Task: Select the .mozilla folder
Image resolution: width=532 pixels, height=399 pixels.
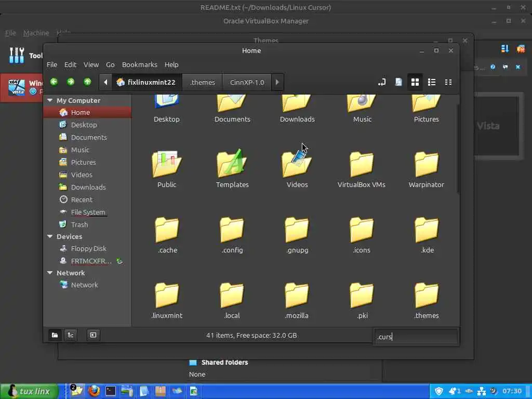Action: click(x=297, y=296)
